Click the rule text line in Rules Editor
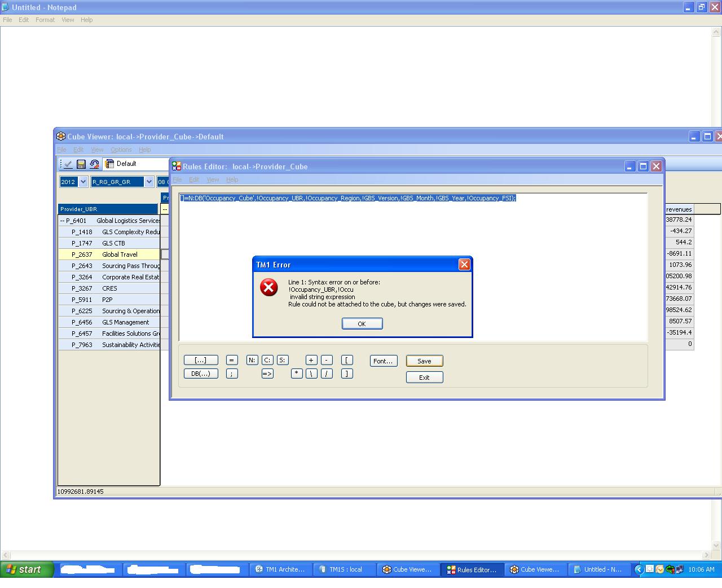 348,198
